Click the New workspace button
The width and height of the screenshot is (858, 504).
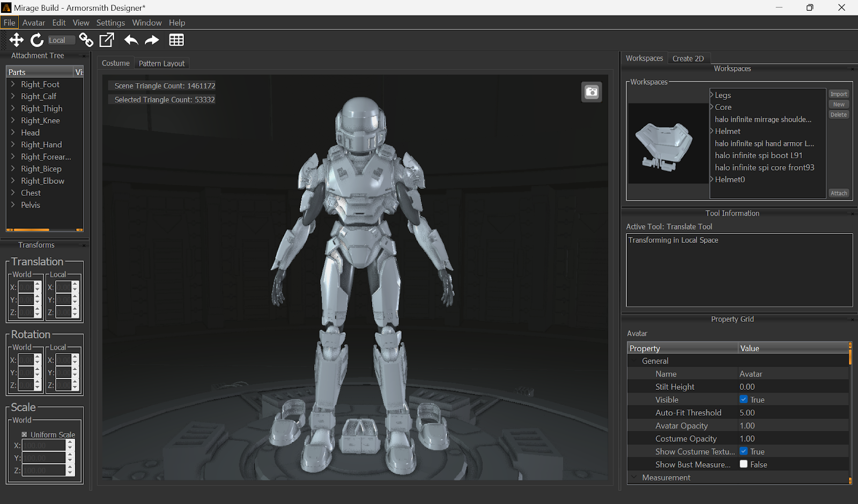point(839,105)
